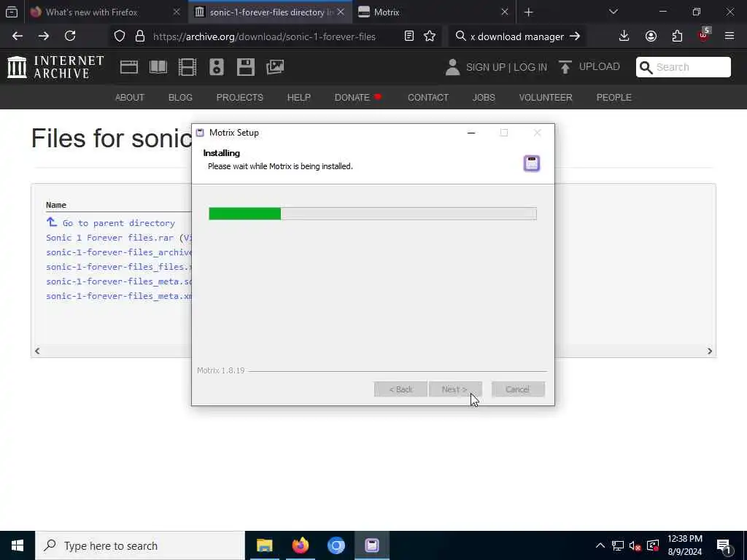The width and height of the screenshot is (747, 560).
Task: Click the uBlock Origin extension icon
Action: tap(704, 36)
